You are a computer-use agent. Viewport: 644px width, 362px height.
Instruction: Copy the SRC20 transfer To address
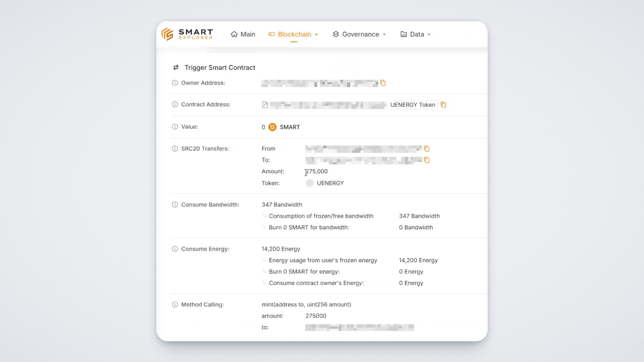click(x=427, y=160)
